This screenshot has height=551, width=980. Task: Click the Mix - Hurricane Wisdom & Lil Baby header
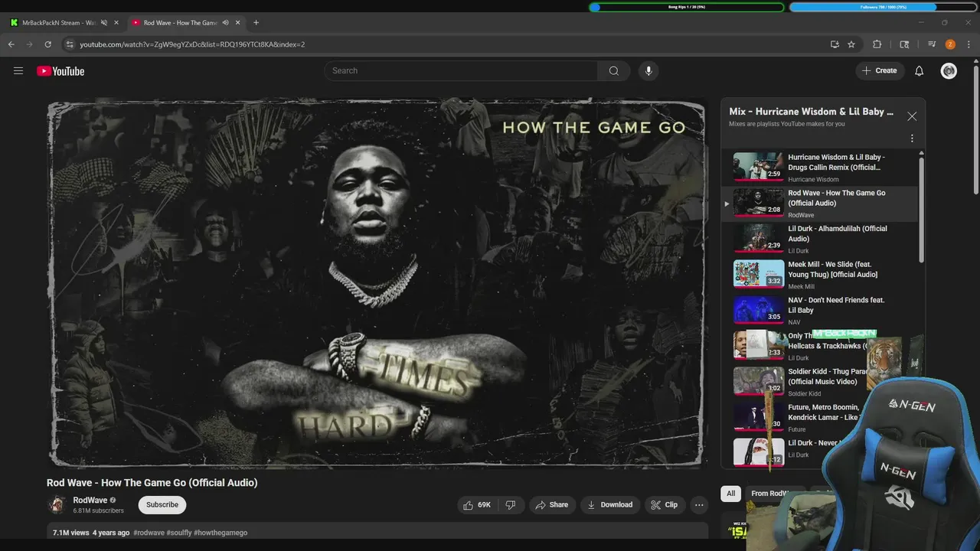pos(812,112)
